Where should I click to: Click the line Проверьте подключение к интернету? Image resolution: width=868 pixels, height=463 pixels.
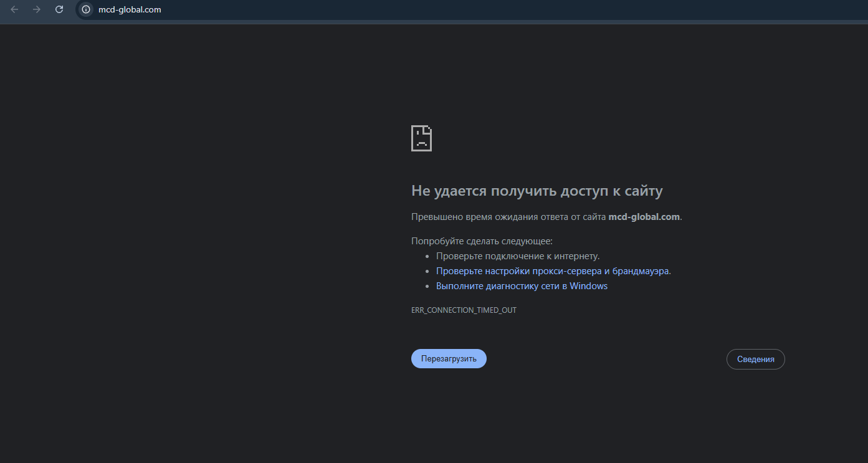coord(518,256)
